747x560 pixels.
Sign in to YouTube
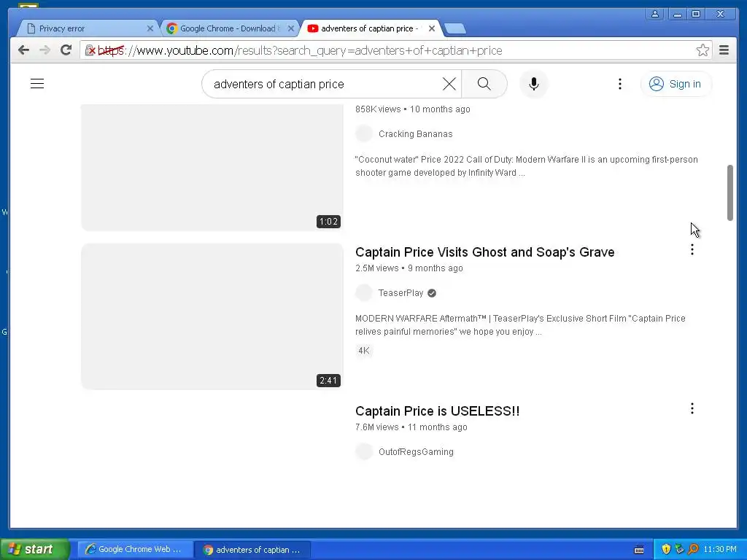tap(676, 84)
